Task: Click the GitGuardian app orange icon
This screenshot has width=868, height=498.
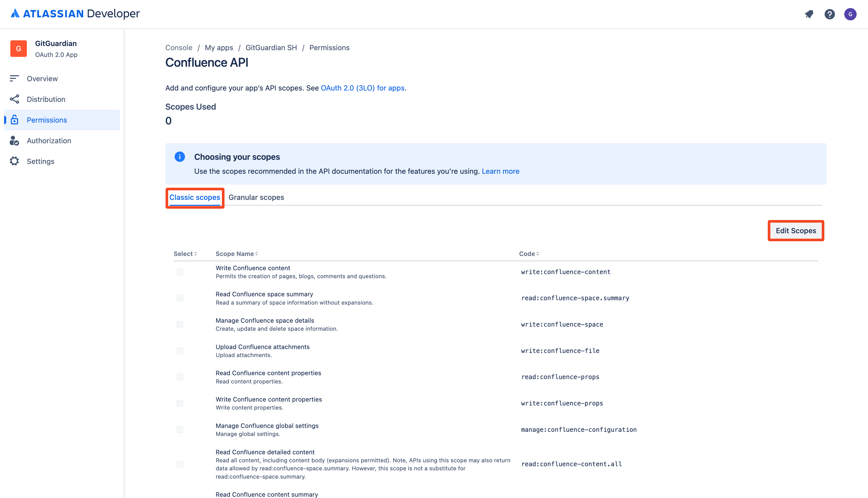Action: click(x=18, y=49)
